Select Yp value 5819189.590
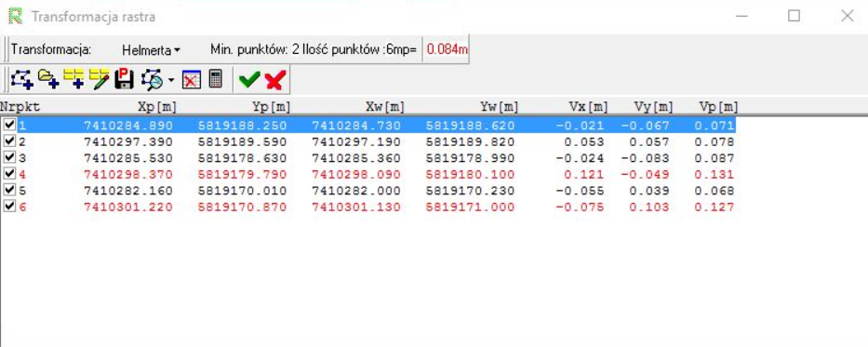868x347 pixels. (243, 142)
